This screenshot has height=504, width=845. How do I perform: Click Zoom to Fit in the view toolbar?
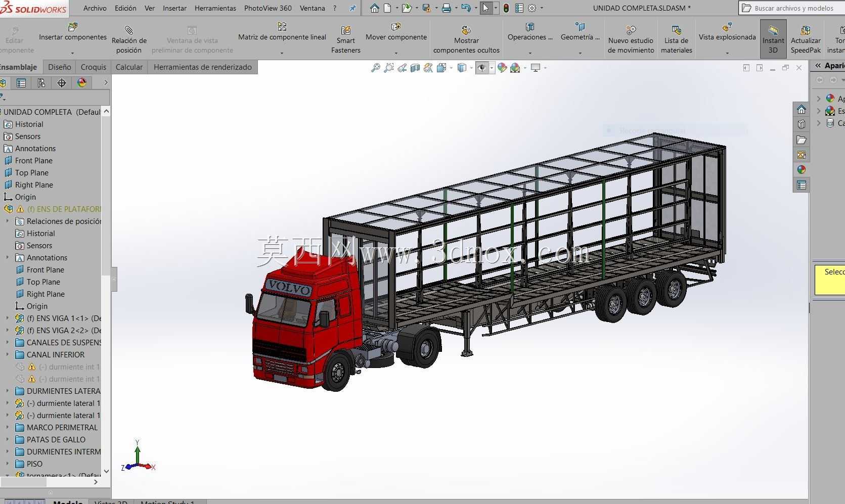pyautogui.click(x=376, y=68)
